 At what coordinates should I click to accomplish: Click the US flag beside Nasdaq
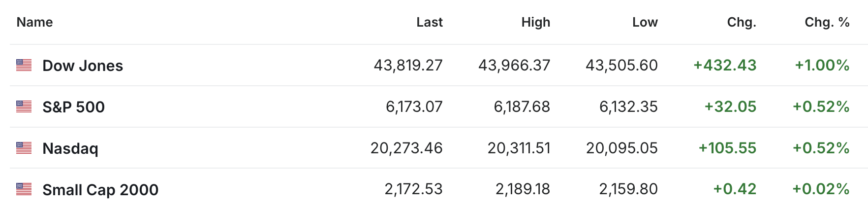click(24, 148)
